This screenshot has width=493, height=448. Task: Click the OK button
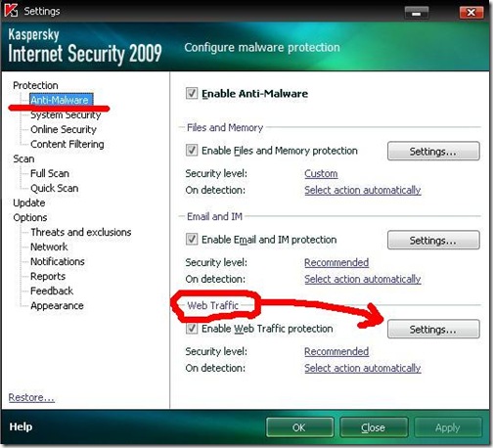(299, 427)
